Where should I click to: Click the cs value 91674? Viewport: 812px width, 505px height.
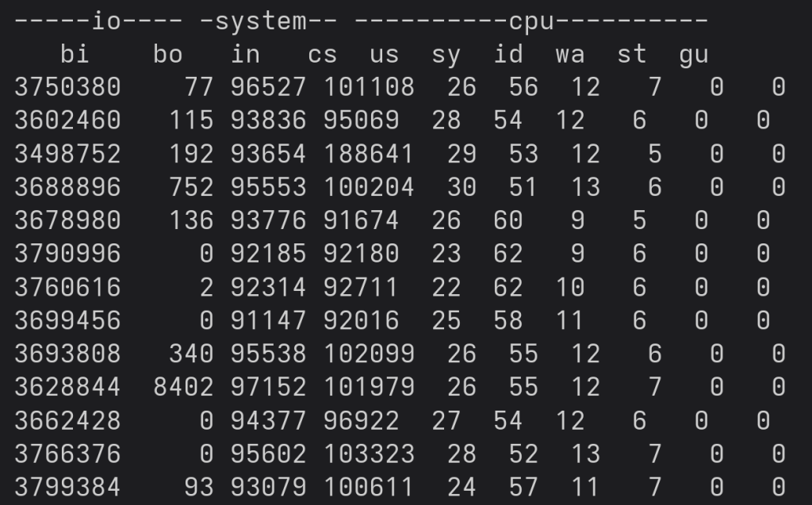pos(361,220)
